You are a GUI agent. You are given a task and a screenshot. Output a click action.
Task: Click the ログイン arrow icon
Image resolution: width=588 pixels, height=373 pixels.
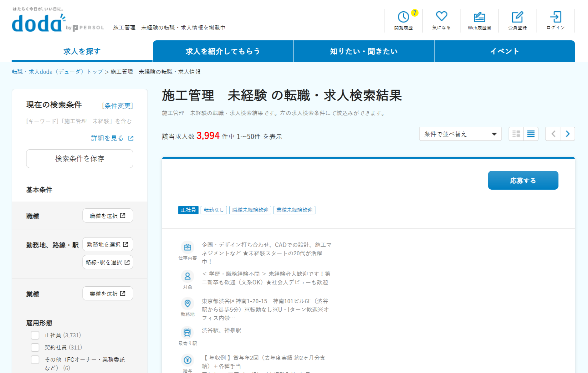pyautogui.click(x=555, y=17)
